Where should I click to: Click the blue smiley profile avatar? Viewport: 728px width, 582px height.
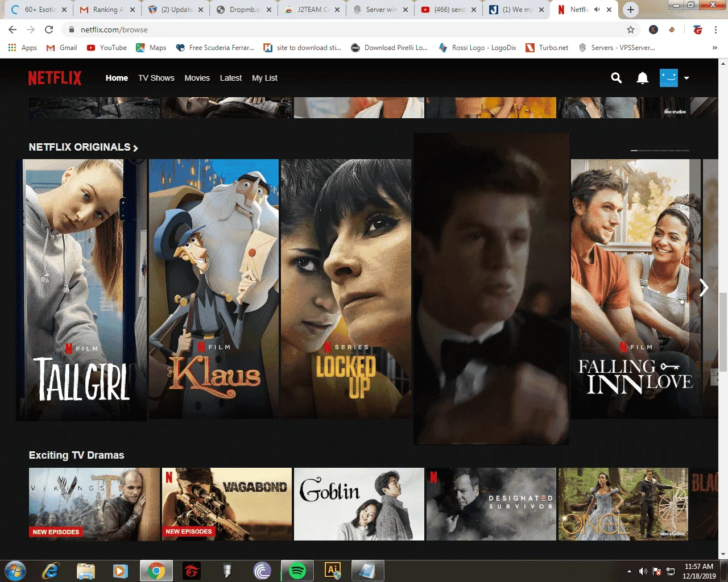[669, 78]
